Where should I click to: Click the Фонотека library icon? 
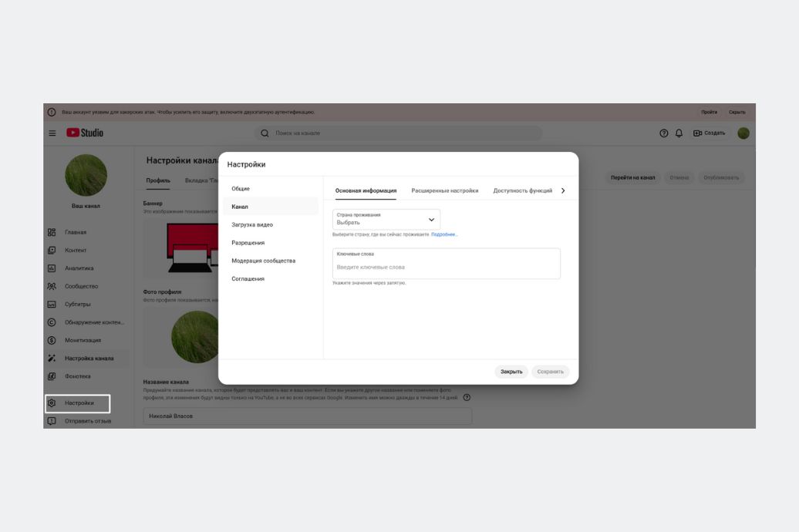tap(52, 376)
